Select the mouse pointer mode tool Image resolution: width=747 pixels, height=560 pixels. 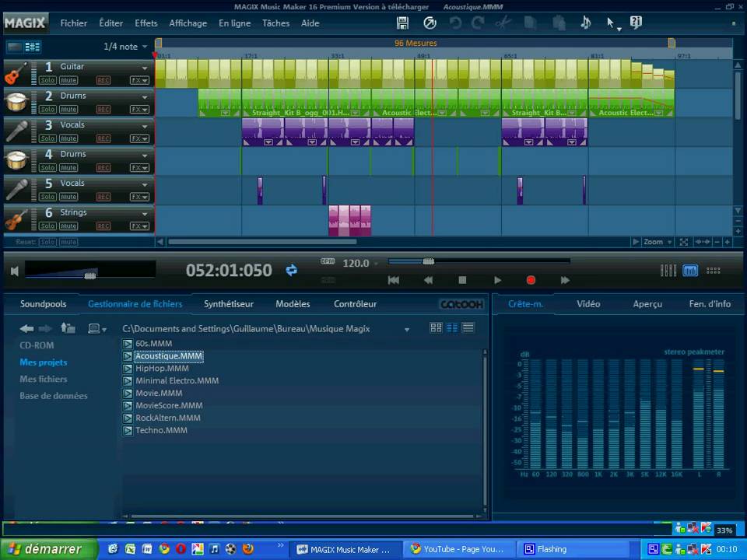tap(611, 23)
